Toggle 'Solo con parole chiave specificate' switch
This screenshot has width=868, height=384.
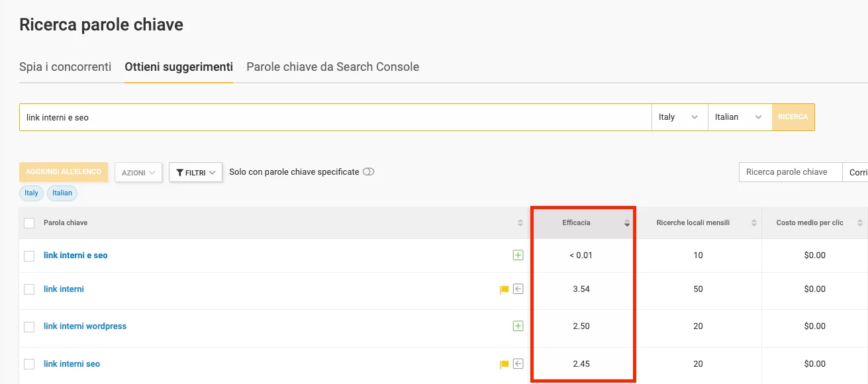click(369, 171)
